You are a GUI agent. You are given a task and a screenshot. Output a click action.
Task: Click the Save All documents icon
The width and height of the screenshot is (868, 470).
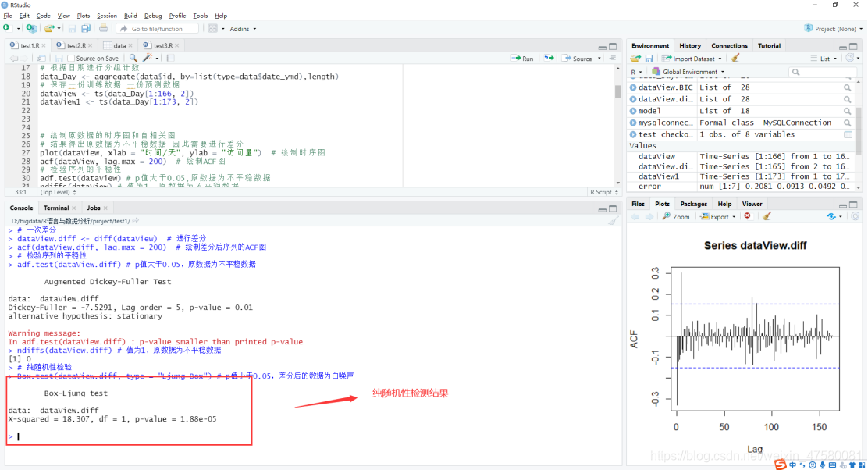coord(85,28)
